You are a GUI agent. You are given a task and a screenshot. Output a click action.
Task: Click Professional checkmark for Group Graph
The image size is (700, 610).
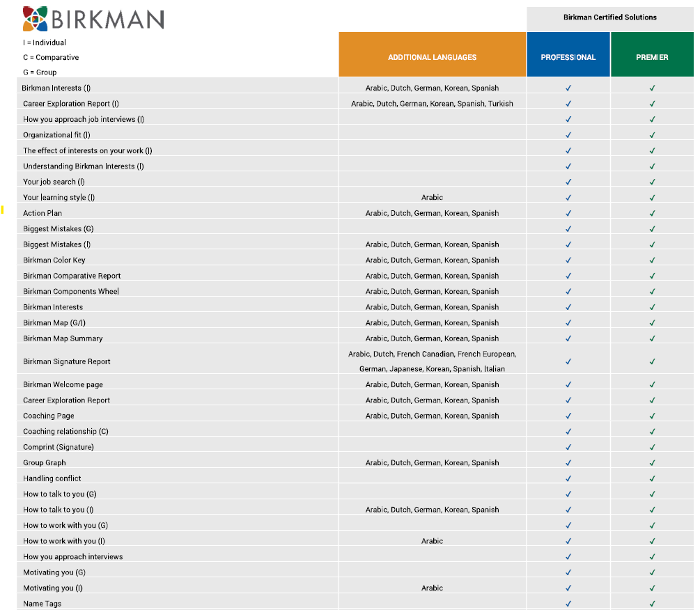coord(568,463)
